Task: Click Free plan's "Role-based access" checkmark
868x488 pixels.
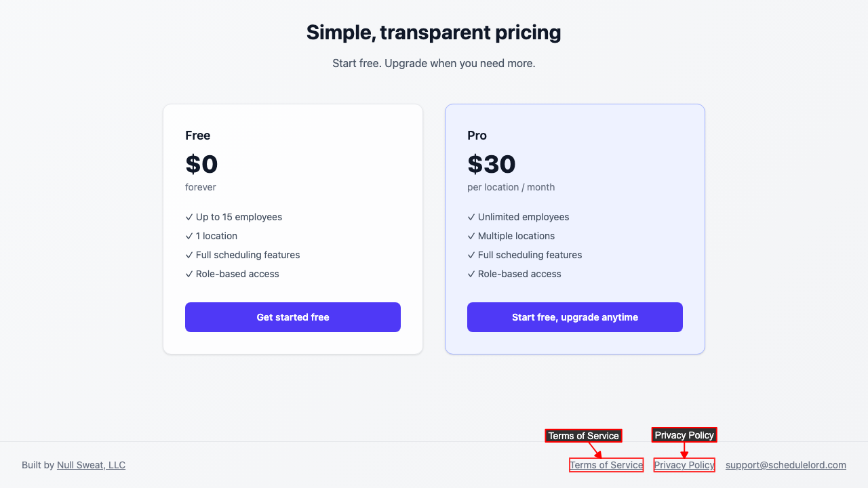Action: point(189,274)
